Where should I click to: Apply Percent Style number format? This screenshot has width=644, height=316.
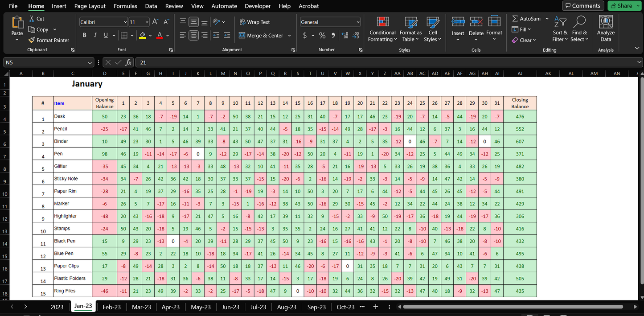point(322,36)
